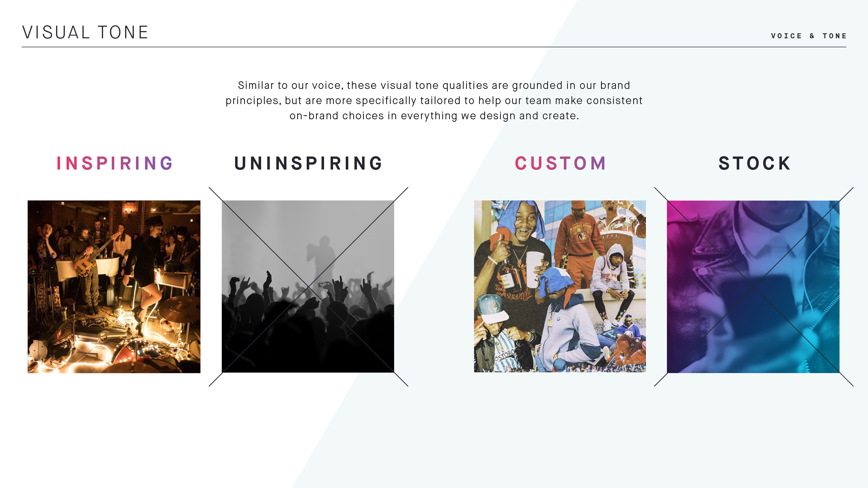
Task: Open the purple-blue leather jacket stock photo
Action: click(x=753, y=287)
